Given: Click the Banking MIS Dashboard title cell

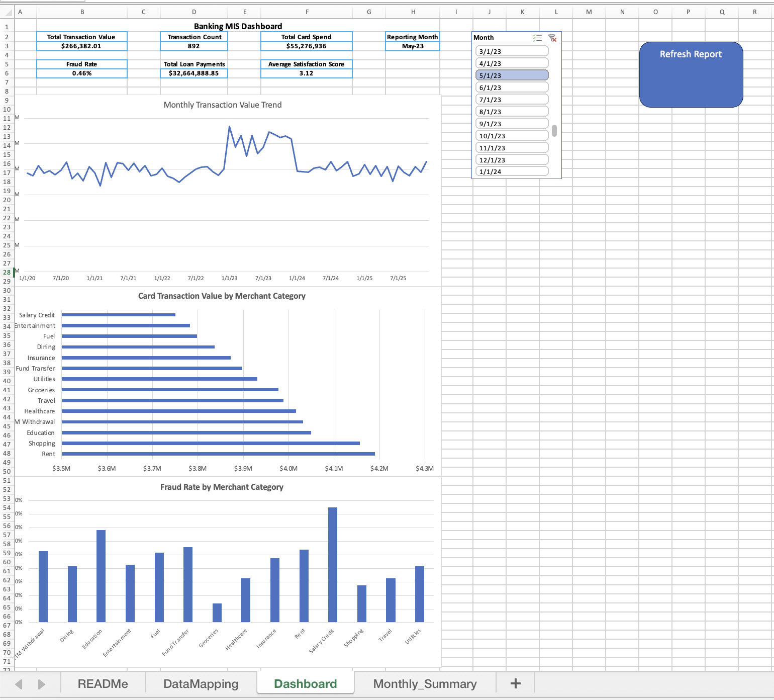Looking at the screenshot, I should (x=238, y=26).
